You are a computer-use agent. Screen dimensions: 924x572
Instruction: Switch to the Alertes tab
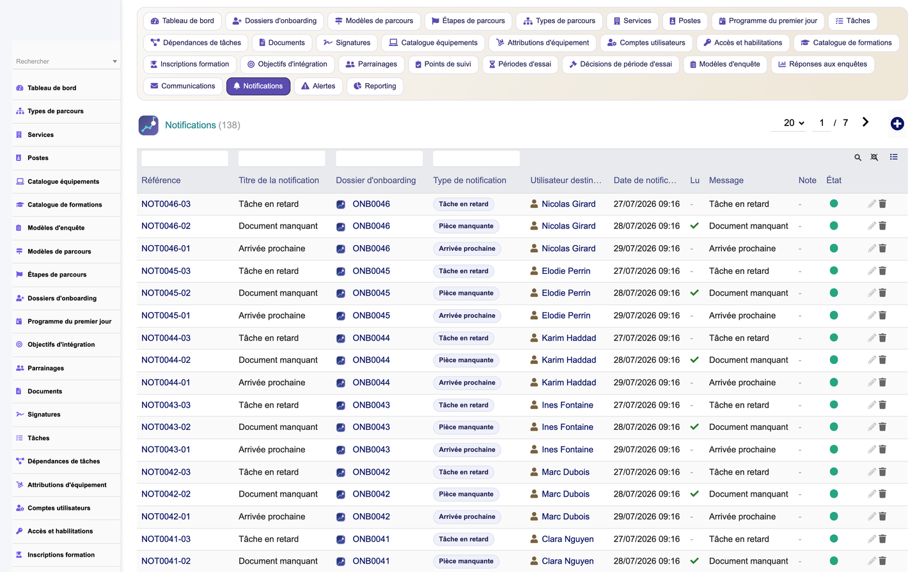pyautogui.click(x=318, y=86)
